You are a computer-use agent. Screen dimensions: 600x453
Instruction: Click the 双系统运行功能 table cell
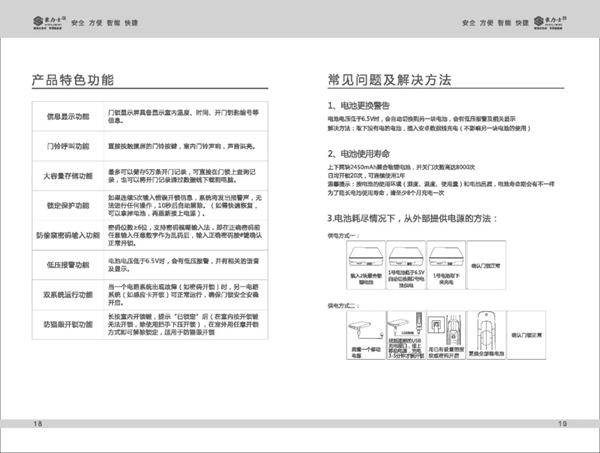pos(68,295)
